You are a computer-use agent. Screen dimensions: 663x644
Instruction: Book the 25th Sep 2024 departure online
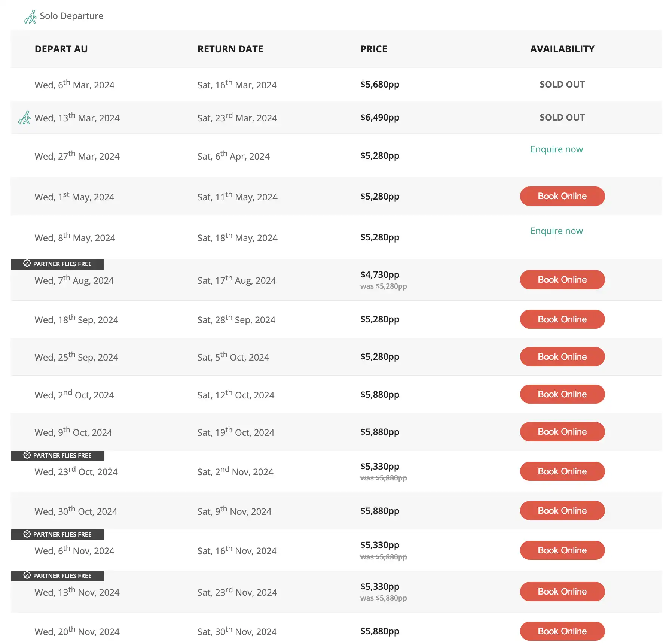(x=562, y=357)
